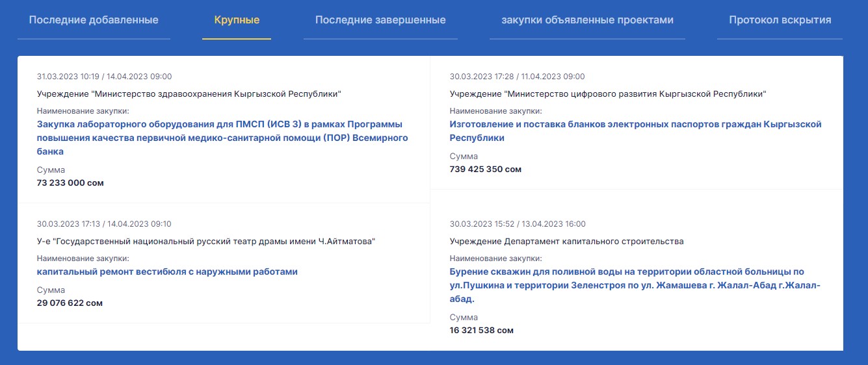Screen dimensions: 868x365
Task: Click the date 30.03.2023 17:28 / 11.04.2023 09:00
Action: click(x=518, y=77)
